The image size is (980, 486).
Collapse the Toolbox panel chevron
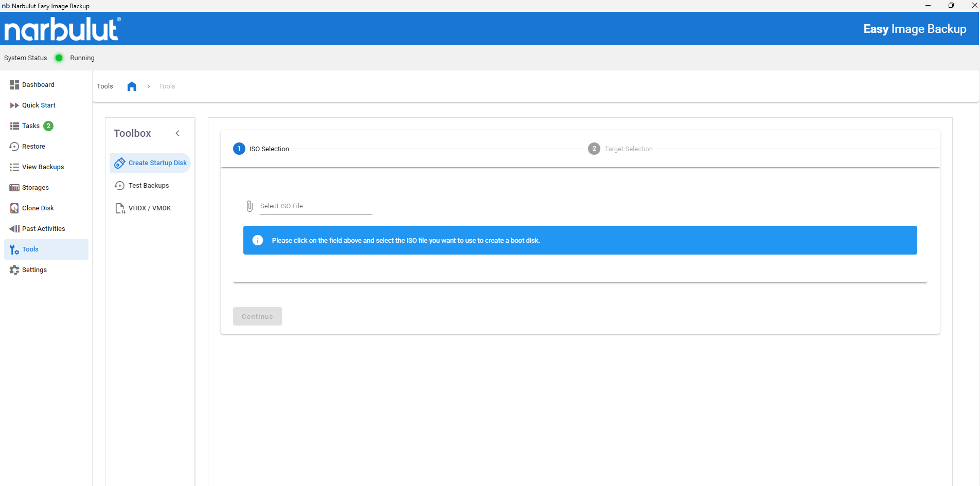click(x=177, y=133)
